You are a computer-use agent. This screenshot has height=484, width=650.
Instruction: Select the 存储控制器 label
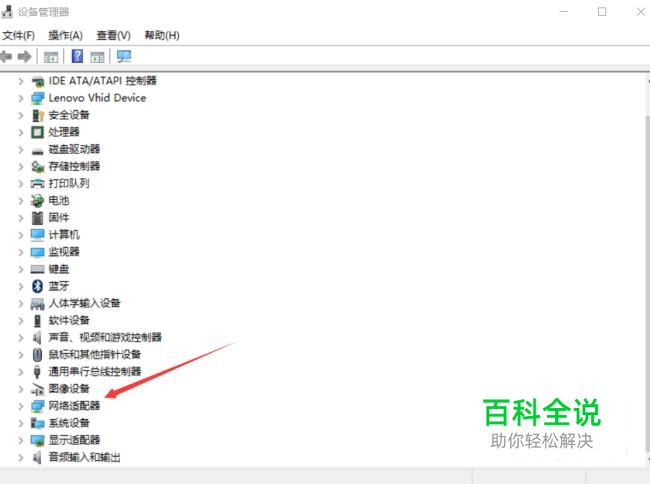point(74,166)
